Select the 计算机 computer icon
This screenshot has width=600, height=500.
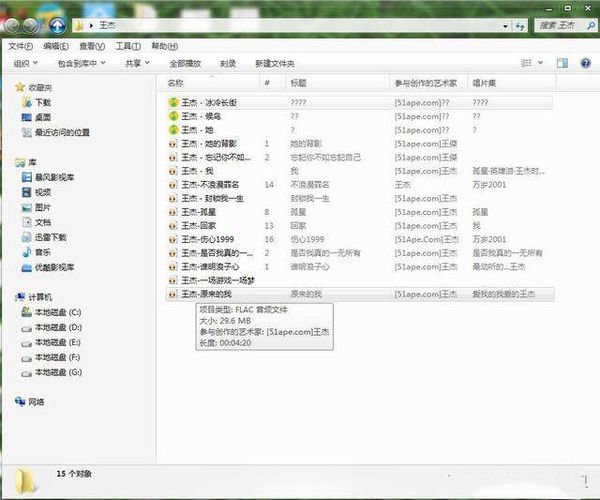pyautogui.click(x=20, y=297)
